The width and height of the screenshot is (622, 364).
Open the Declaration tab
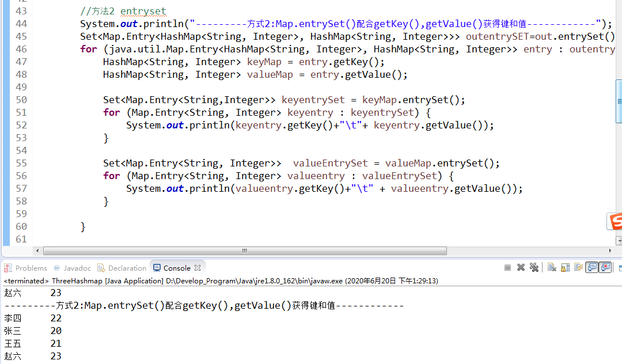(122, 268)
